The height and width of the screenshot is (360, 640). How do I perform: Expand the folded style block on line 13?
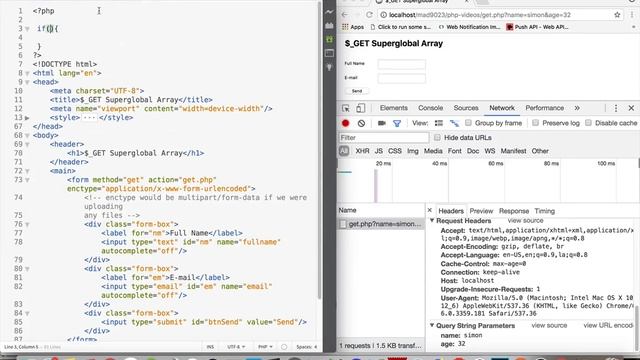pos(27,118)
